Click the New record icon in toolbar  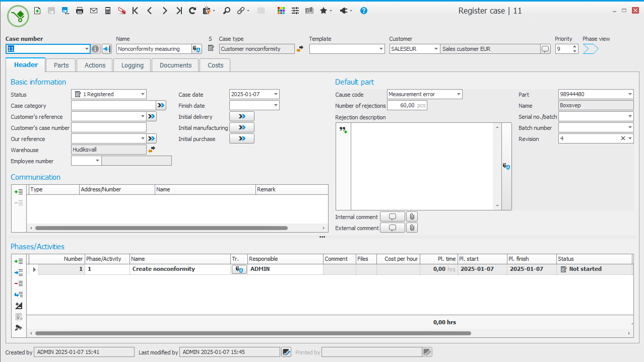(x=37, y=11)
